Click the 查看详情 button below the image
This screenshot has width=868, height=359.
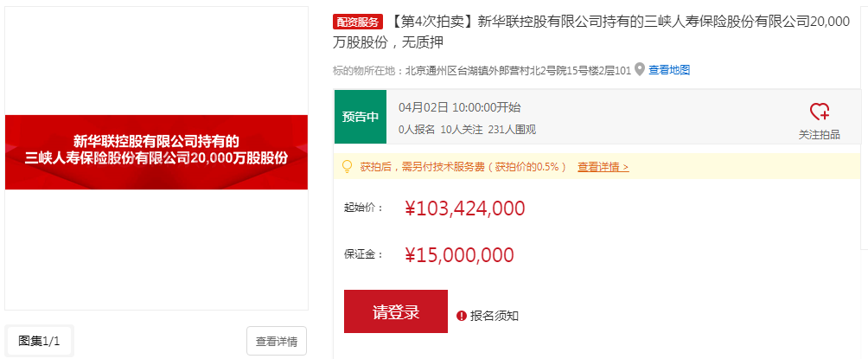click(x=277, y=341)
